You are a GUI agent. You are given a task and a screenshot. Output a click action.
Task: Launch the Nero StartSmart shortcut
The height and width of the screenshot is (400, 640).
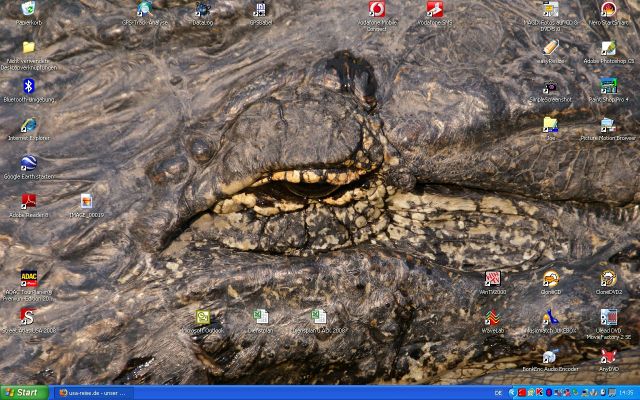click(609, 9)
